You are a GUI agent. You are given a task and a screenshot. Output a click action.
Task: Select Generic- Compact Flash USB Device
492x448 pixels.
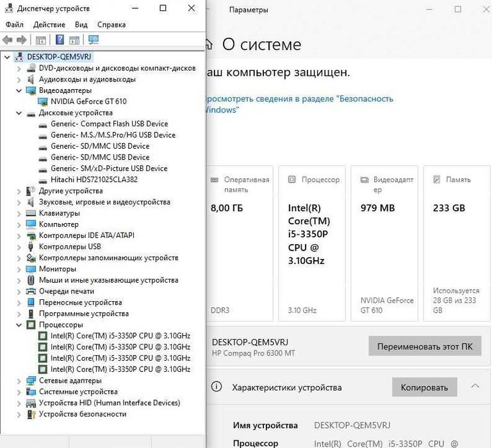click(x=109, y=124)
